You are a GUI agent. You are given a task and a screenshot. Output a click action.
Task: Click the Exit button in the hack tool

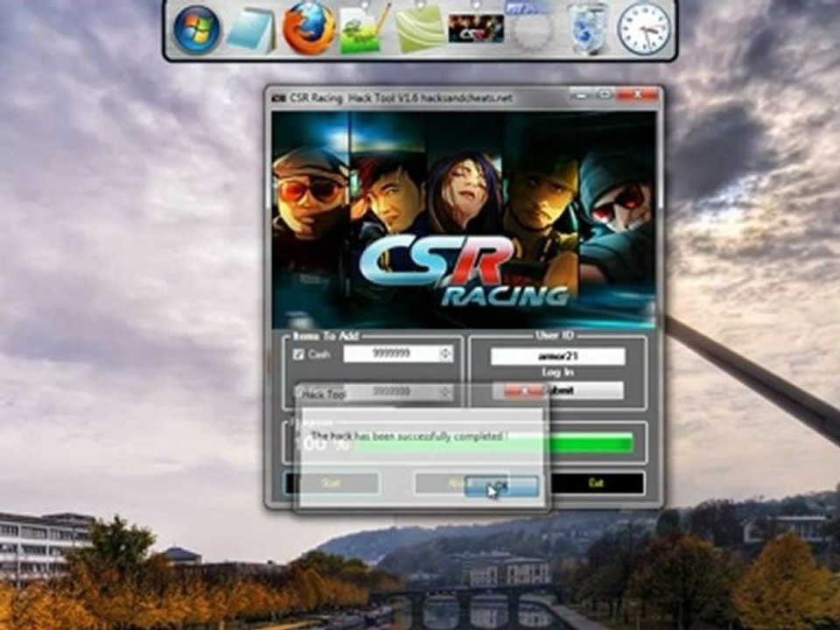click(597, 483)
